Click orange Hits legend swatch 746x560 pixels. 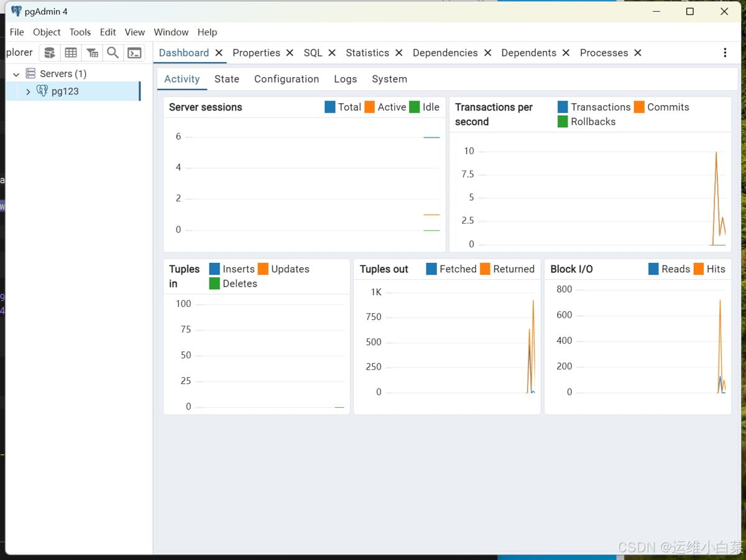699,269
